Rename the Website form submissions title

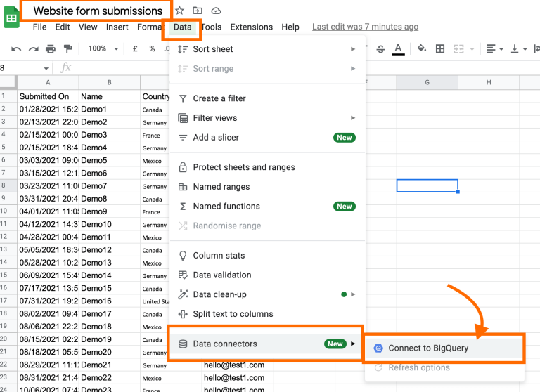click(x=98, y=11)
